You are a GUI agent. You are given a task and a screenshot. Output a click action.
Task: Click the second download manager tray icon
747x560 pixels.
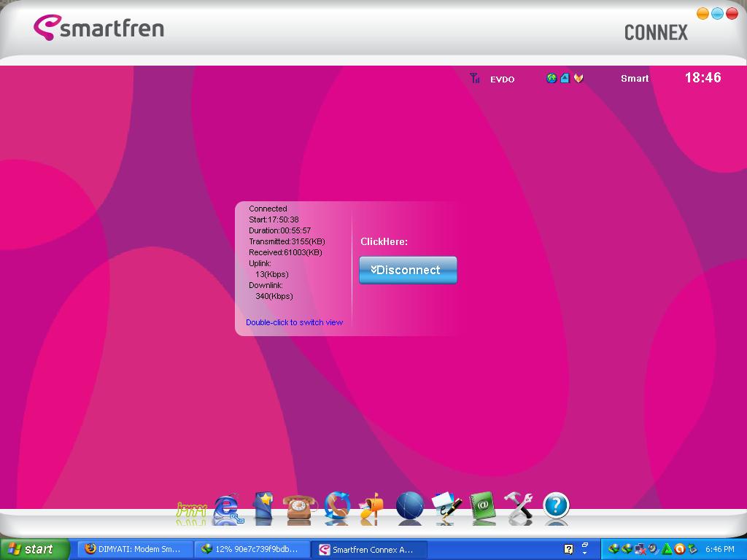tap(627, 549)
